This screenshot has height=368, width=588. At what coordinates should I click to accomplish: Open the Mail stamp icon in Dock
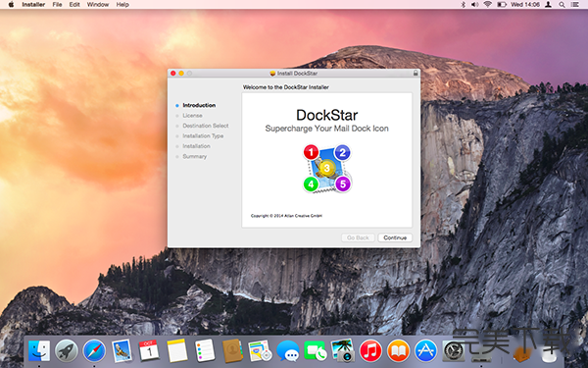tap(122, 350)
